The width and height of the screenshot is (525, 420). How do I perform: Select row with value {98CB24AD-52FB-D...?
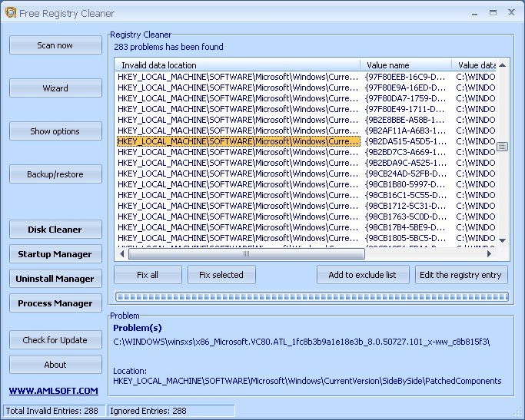click(x=306, y=174)
